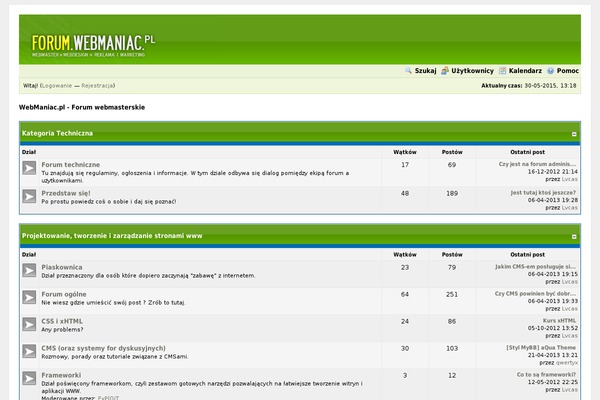Click the Szukaj magnifier icon
The width and height of the screenshot is (600, 400).
[x=408, y=70]
